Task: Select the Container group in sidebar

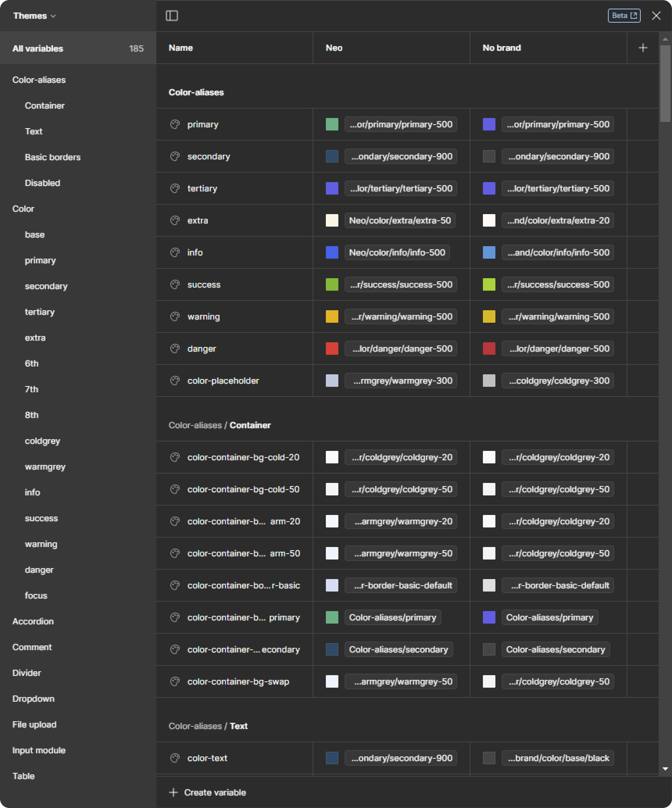Action: (x=45, y=105)
